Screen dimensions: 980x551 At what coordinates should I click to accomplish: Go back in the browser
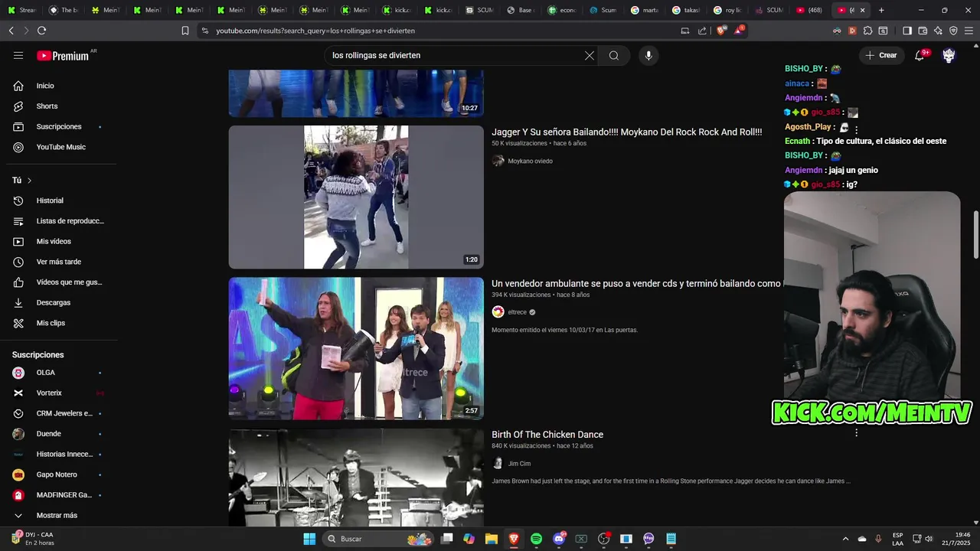tap(11, 31)
